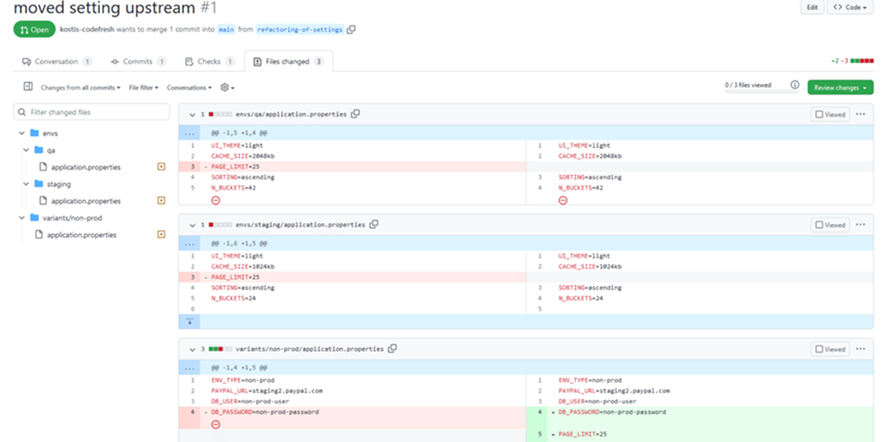The width and height of the screenshot is (885, 442).
Task: Click the envs folder icon
Action: 34,133
